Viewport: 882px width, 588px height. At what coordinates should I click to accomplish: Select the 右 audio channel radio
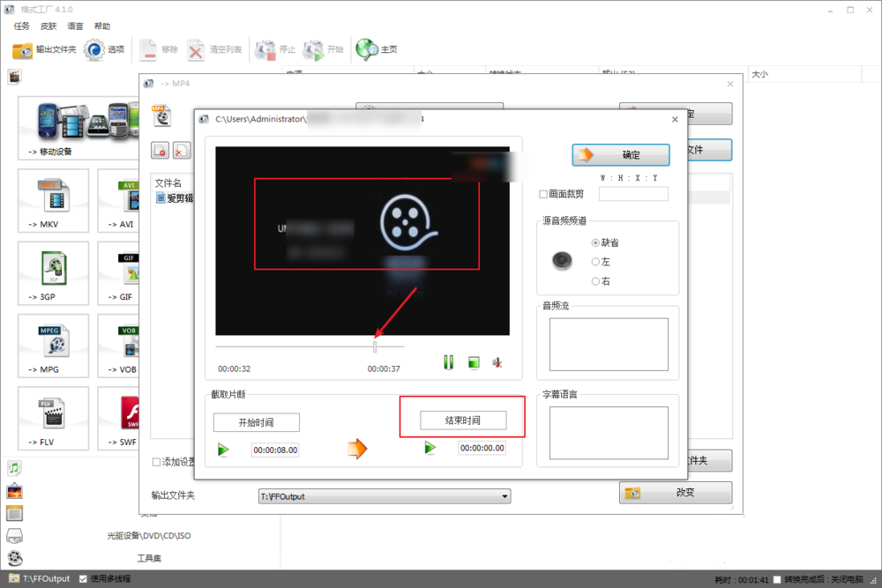595,281
